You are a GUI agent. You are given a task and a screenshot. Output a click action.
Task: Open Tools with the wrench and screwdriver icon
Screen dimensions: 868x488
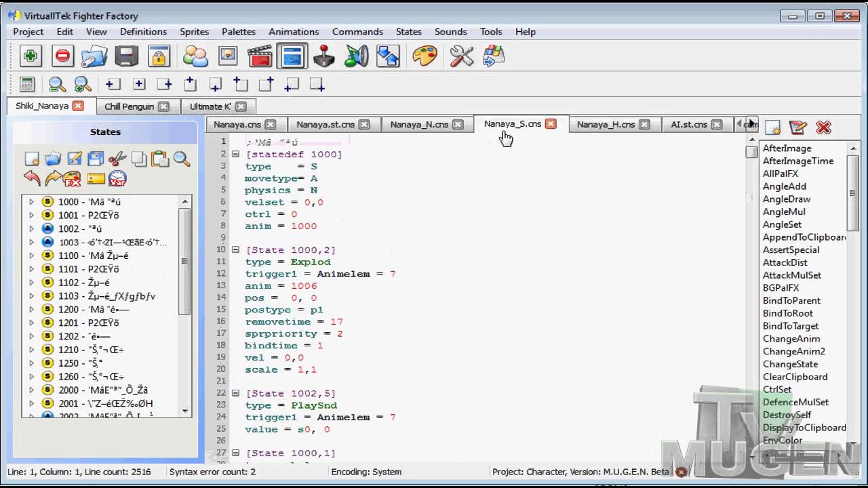tap(462, 56)
